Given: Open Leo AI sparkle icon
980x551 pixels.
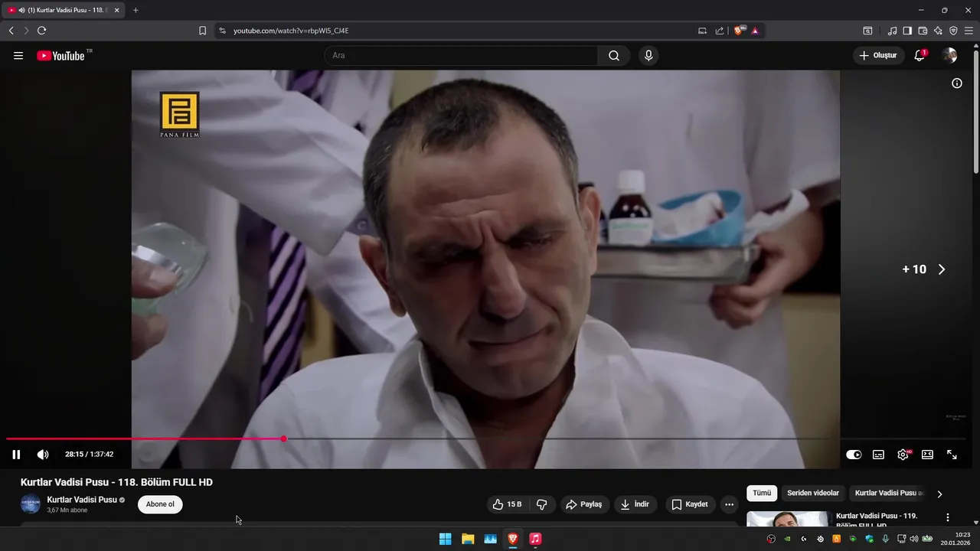Looking at the screenshot, I should [938, 31].
